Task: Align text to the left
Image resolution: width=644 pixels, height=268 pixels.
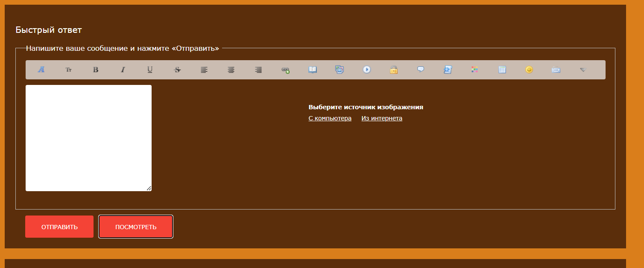Action: (x=204, y=70)
